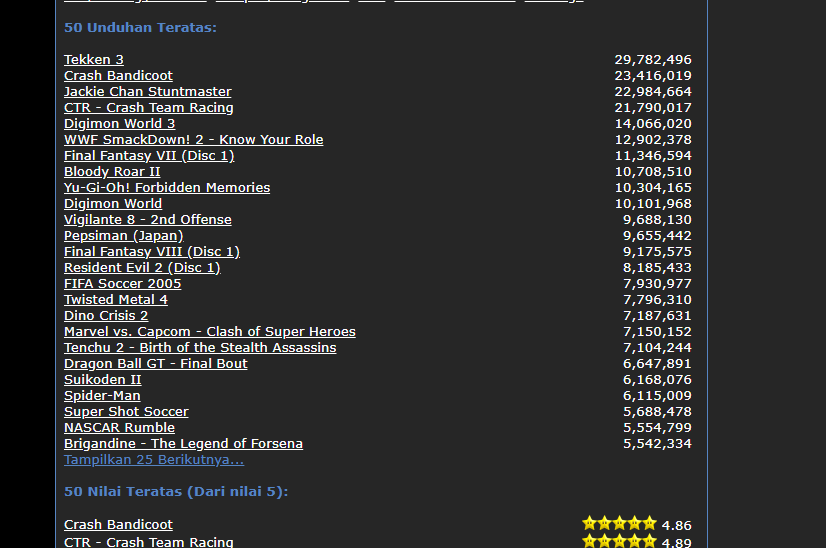Open the Tekken 3 download link
The height and width of the screenshot is (548, 826).
click(94, 60)
